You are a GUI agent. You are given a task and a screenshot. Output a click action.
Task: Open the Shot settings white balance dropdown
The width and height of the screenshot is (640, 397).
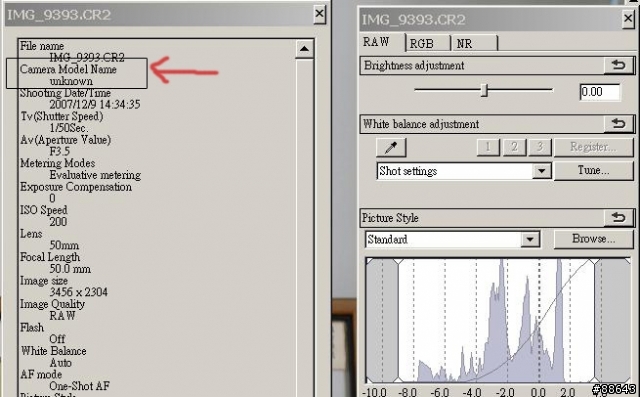click(542, 171)
